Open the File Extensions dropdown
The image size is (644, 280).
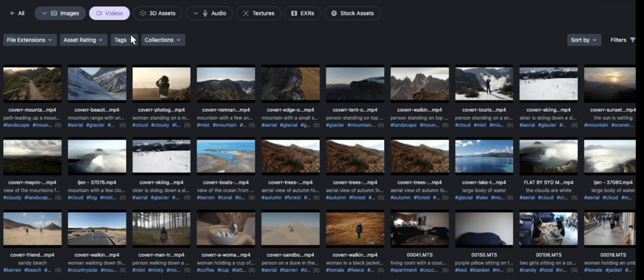[x=30, y=40]
